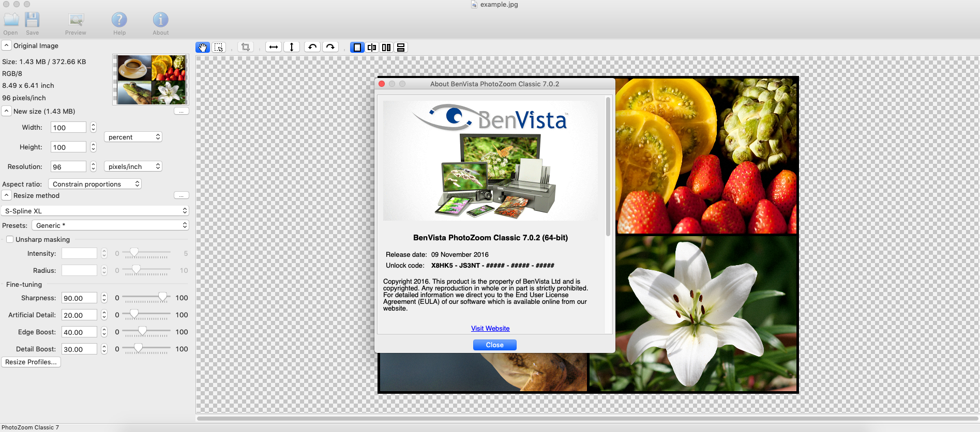Click the horizontal scrollbar below the preview
This screenshot has height=432, width=980.
587,418
